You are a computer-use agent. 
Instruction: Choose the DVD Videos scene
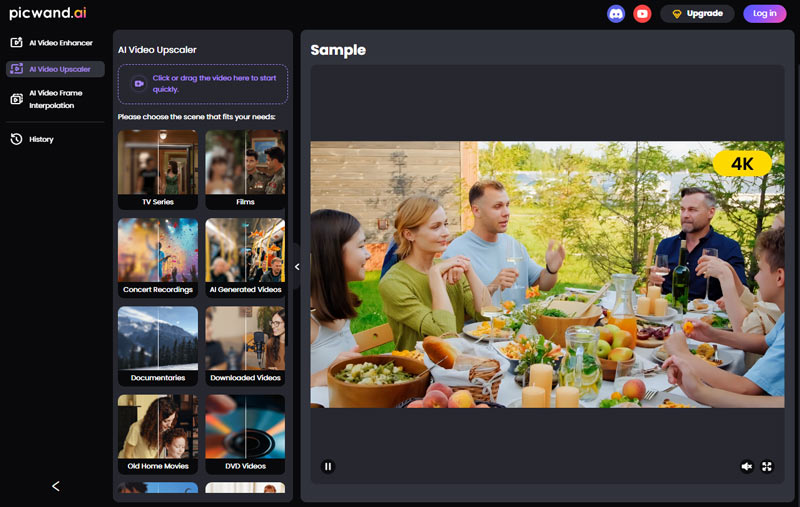click(x=245, y=434)
